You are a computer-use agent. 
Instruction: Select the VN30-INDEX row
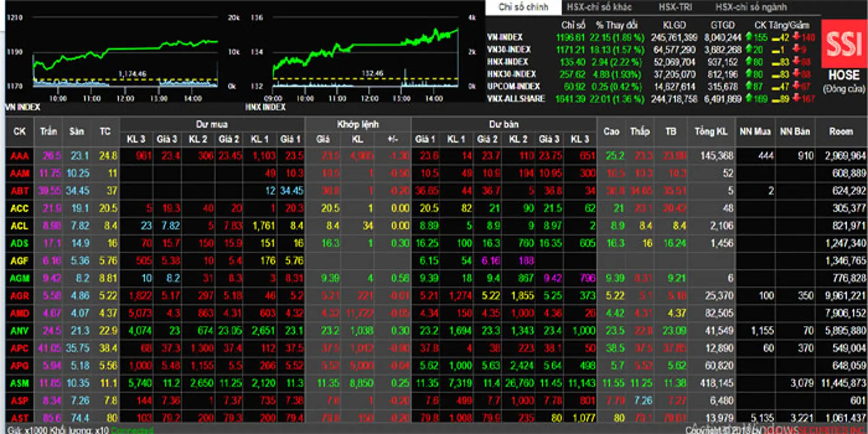point(651,50)
